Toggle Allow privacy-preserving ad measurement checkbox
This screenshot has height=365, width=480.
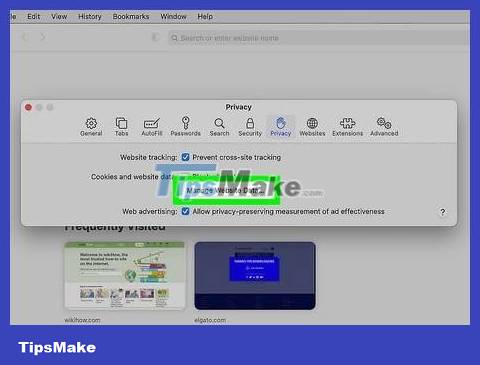[185, 211]
